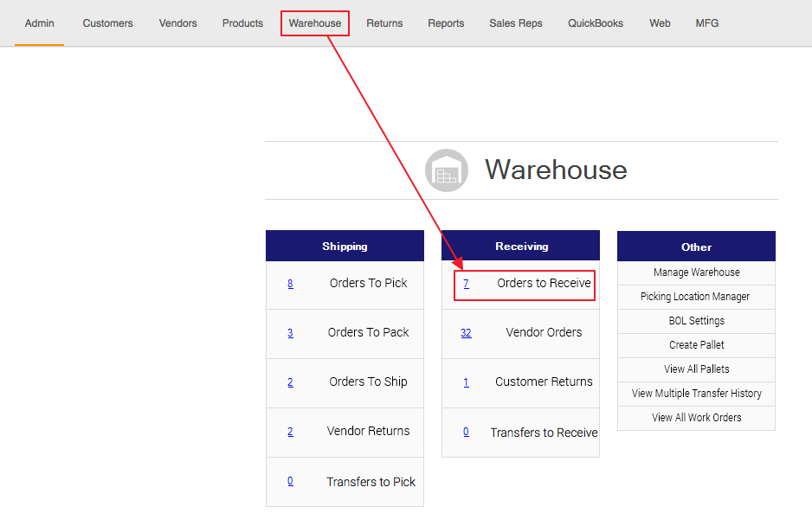Open the 7 Orders to Receive link

[466, 284]
